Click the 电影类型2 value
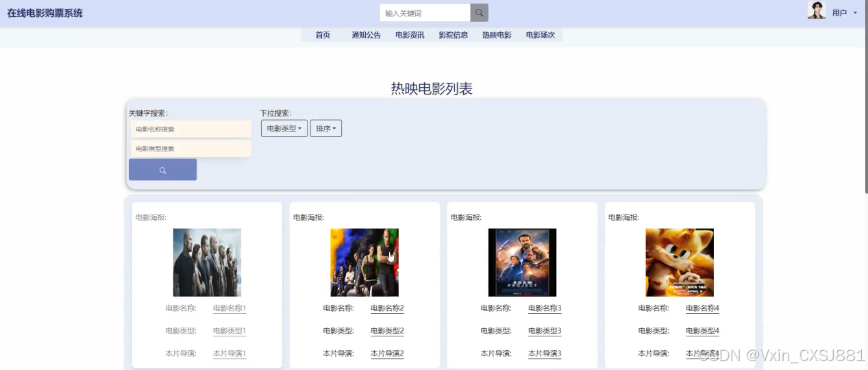Viewport: 868px width, 370px height. [387, 331]
